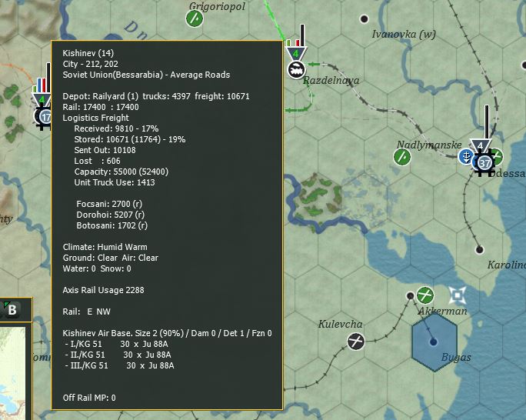Click the 'Dorohoi: 5207 (r)' entry
The width and height of the screenshot is (526, 420).
point(111,215)
